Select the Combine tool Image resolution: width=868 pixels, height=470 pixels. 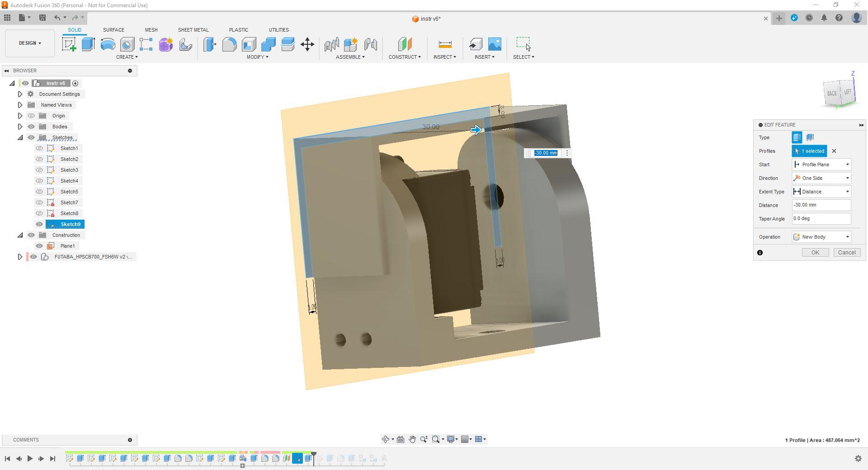pos(268,44)
